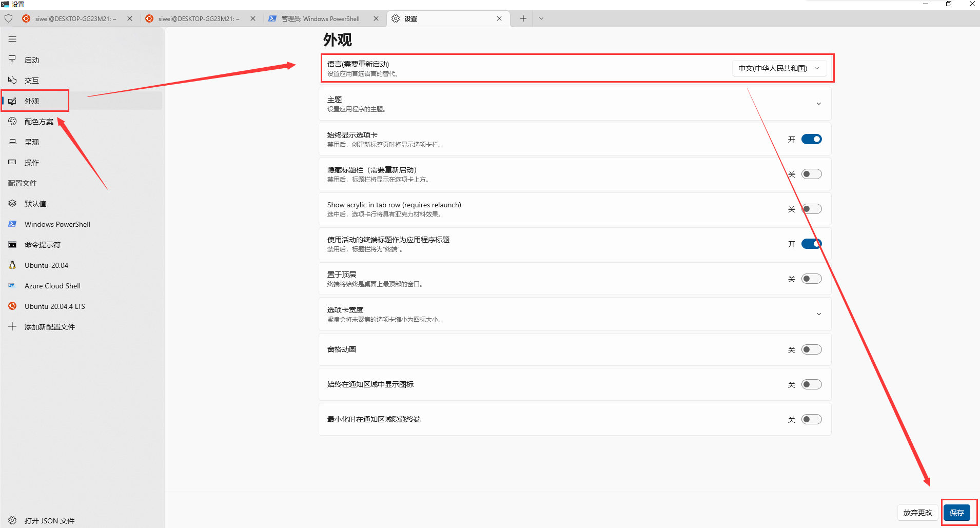This screenshot has width=980, height=528.
Task: Open the 语言 language dropdown 中文(中华人民共和国)
Action: click(x=779, y=68)
